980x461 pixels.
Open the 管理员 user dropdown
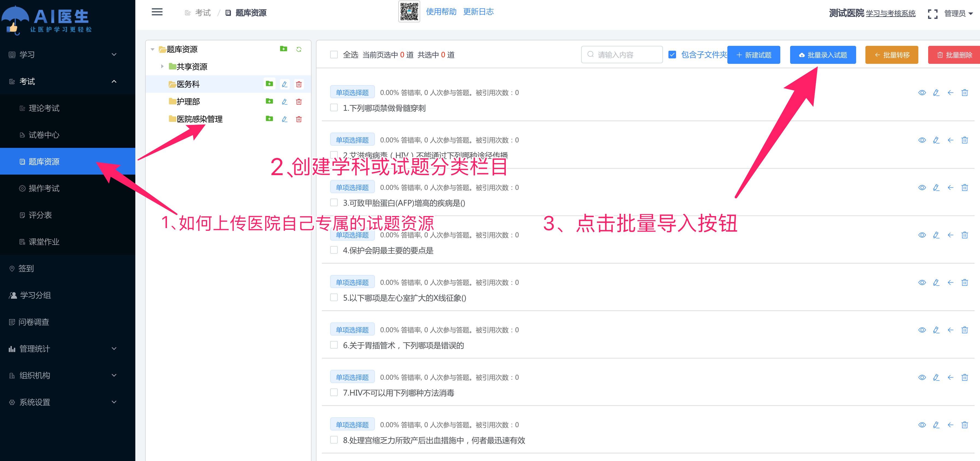(958, 14)
